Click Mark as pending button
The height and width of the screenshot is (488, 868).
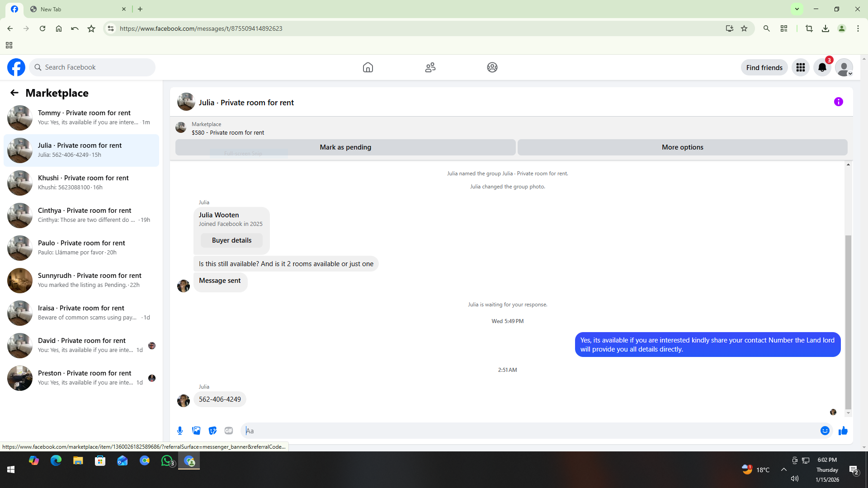pyautogui.click(x=345, y=147)
